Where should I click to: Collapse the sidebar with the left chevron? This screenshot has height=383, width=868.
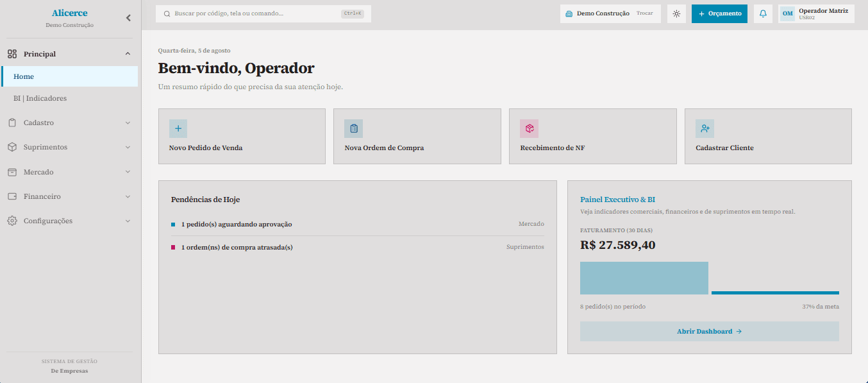coord(128,18)
